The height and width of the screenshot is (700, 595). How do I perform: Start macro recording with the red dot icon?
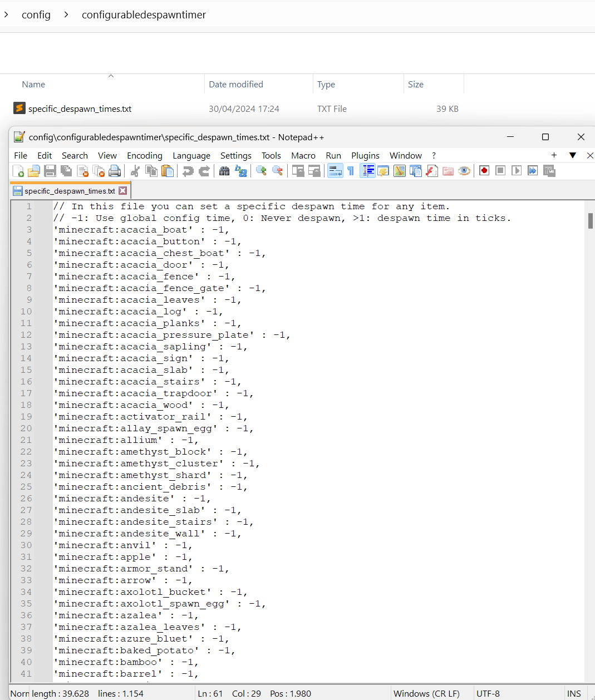pyautogui.click(x=484, y=171)
